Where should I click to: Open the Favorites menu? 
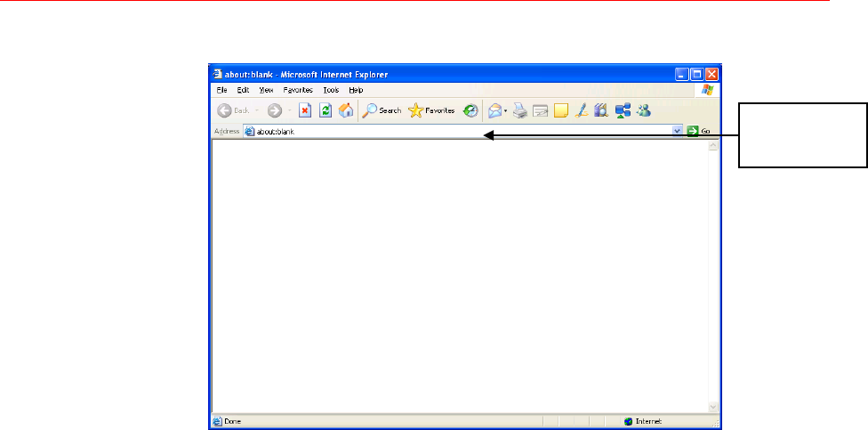pos(298,90)
